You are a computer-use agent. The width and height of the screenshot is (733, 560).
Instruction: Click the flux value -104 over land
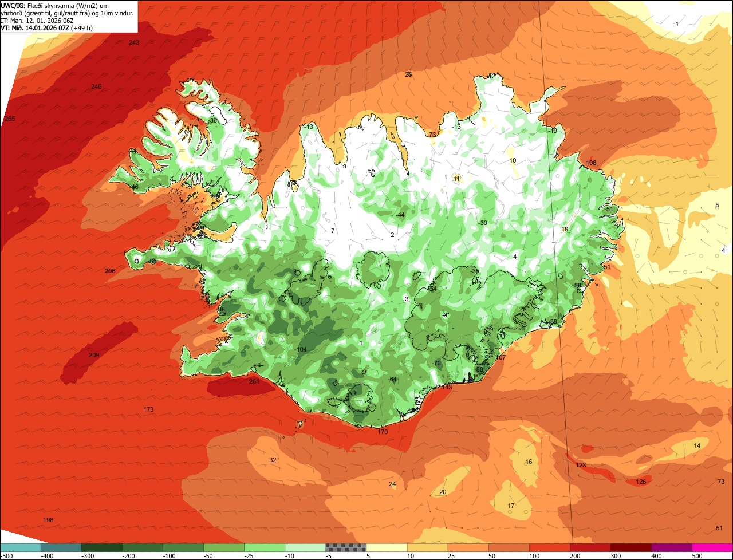click(301, 349)
